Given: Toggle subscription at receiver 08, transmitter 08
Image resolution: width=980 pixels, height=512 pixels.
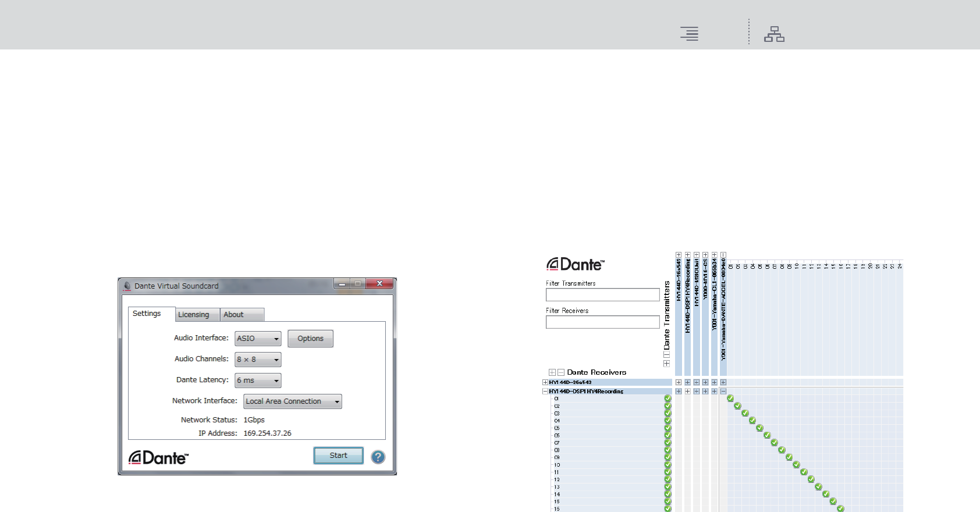Looking at the screenshot, I should coord(782,450).
